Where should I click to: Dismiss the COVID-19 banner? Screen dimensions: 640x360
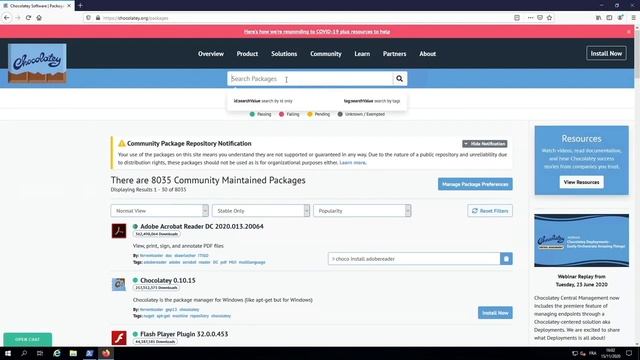tap(629, 31)
